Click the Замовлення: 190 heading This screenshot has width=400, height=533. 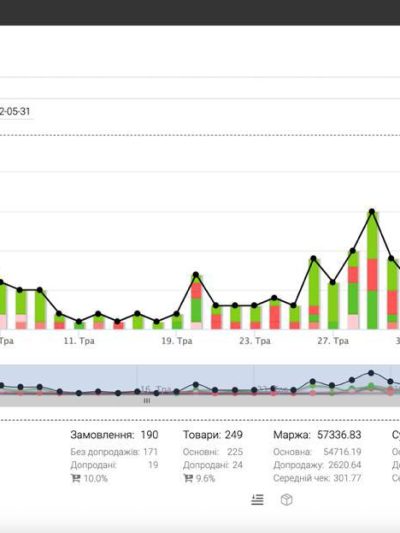114,435
